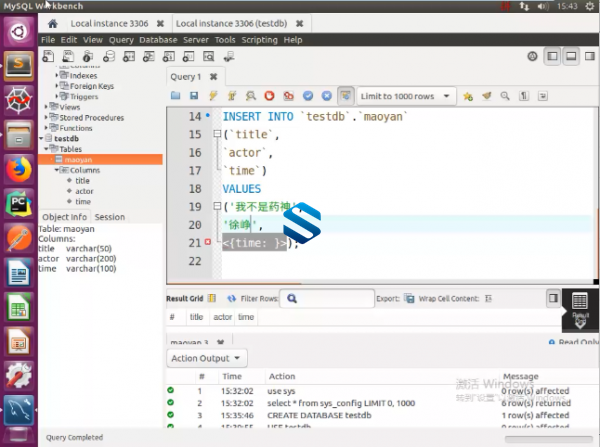
Task: Open the Query menu
Action: pyautogui.click(x=121, y=40)
